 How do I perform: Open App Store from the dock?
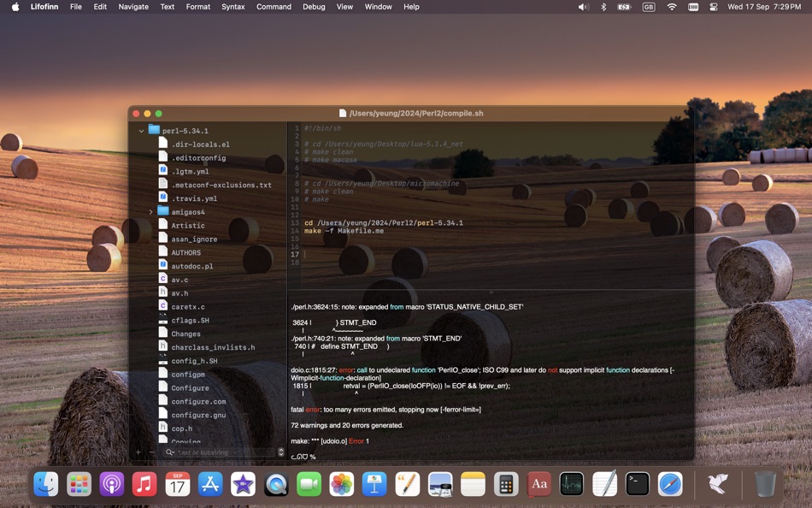tap(210, 484)
